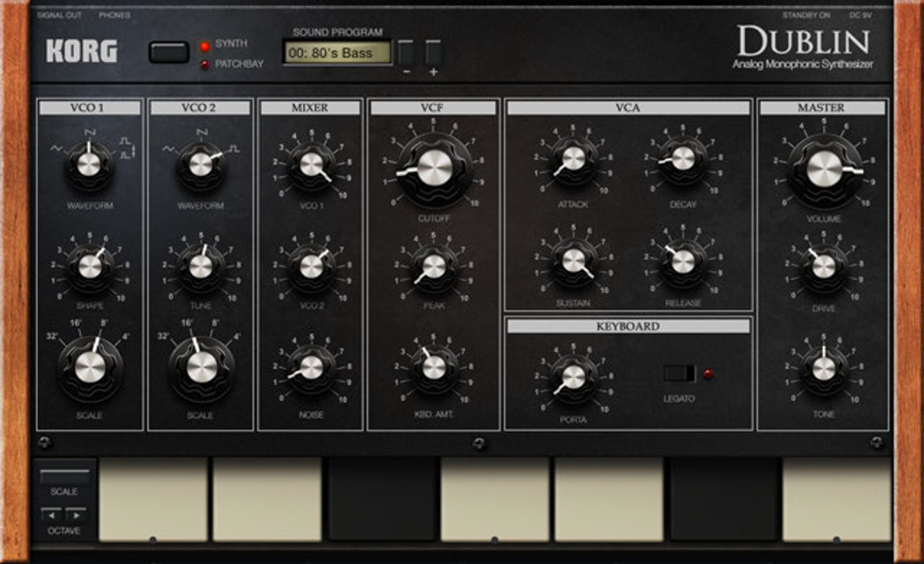Select previous sound program with minus button

tap(406, 53)
